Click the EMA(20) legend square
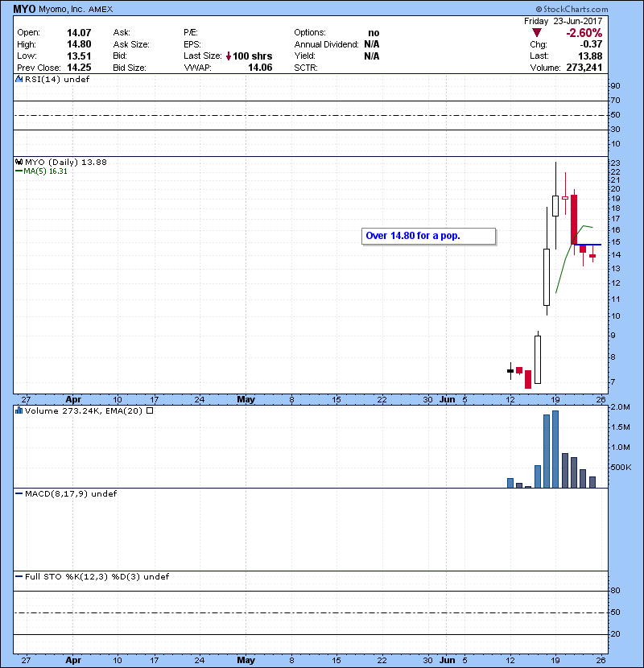Screen dimensions: 644x668 (150, 410)
